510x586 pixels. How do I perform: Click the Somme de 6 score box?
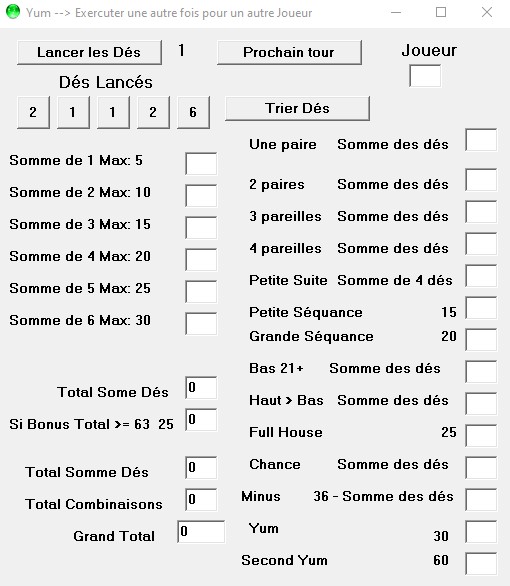coord(201,324)
